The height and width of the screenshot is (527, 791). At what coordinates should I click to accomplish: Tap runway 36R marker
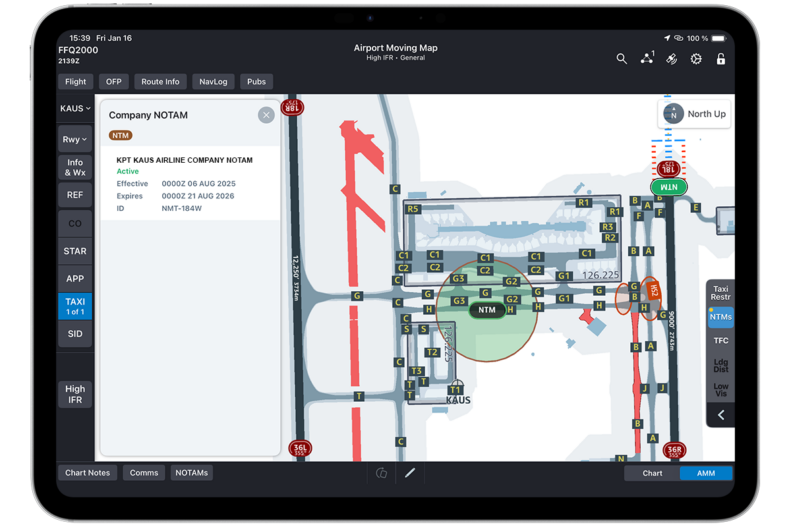(x=674, y=450)
